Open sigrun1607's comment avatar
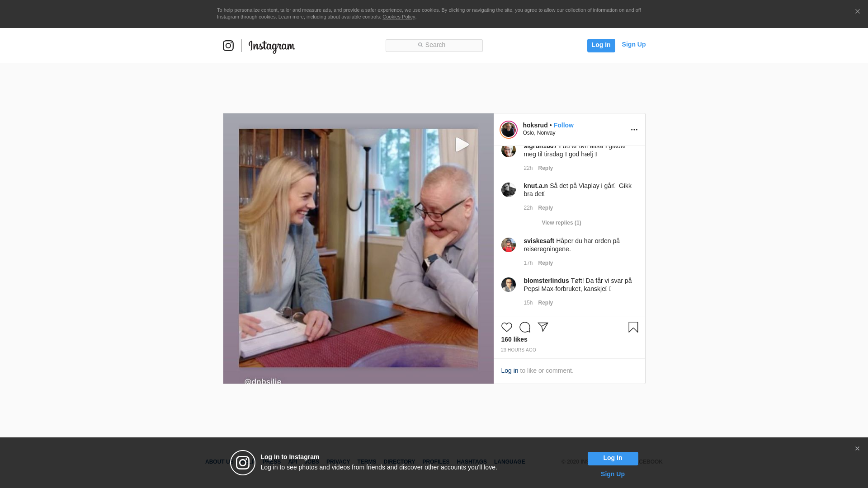 pos(509,151)
